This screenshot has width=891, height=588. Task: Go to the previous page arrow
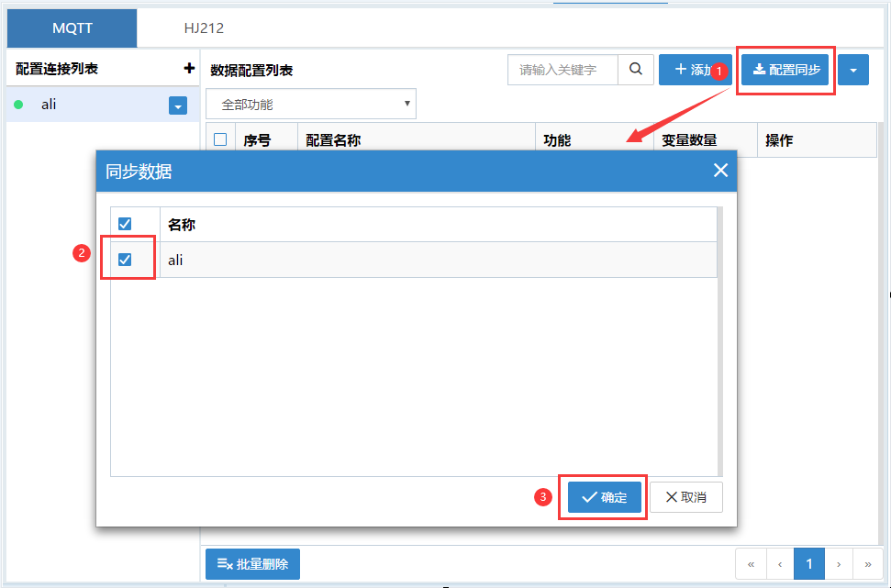780,564
